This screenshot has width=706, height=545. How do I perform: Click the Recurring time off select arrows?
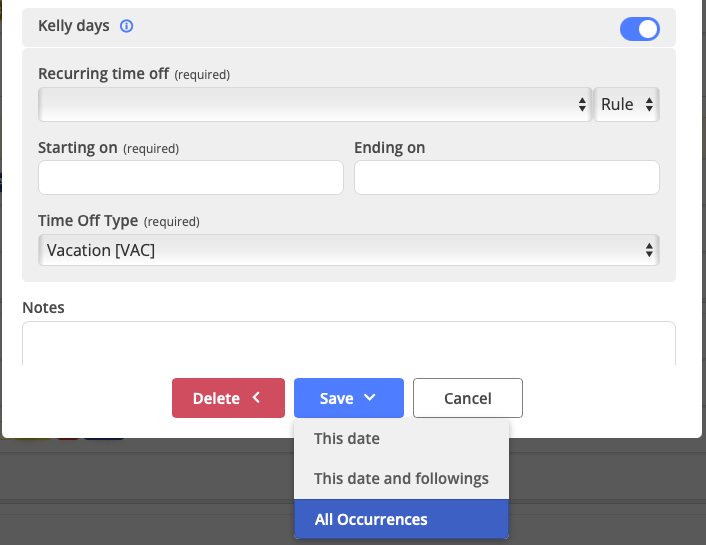tap(582, 104)
